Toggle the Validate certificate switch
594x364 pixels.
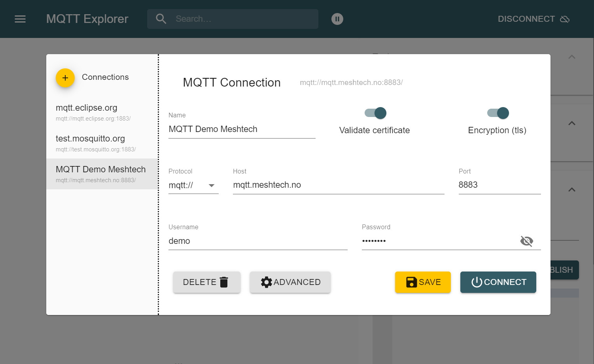(376, 113)
